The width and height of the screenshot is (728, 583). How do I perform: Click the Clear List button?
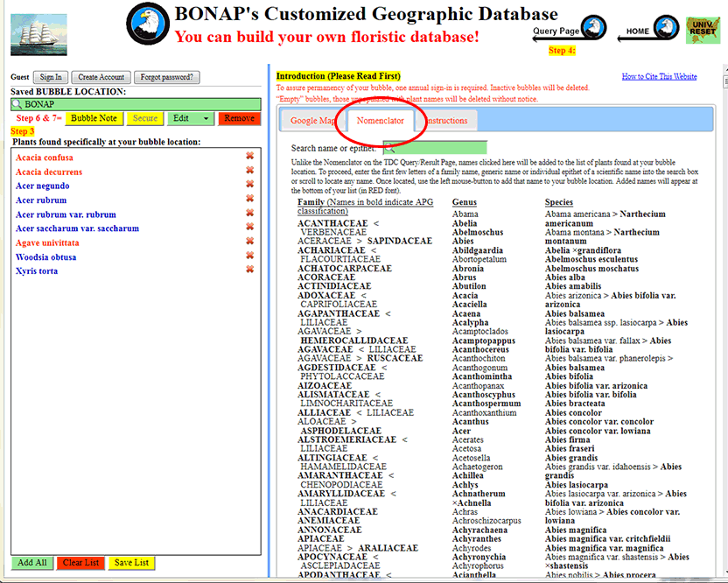pos(80,563)
